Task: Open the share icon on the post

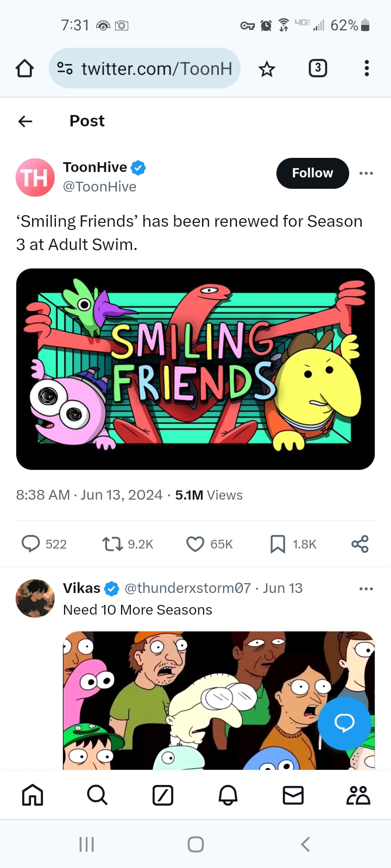Action: (x=360, y=544)
